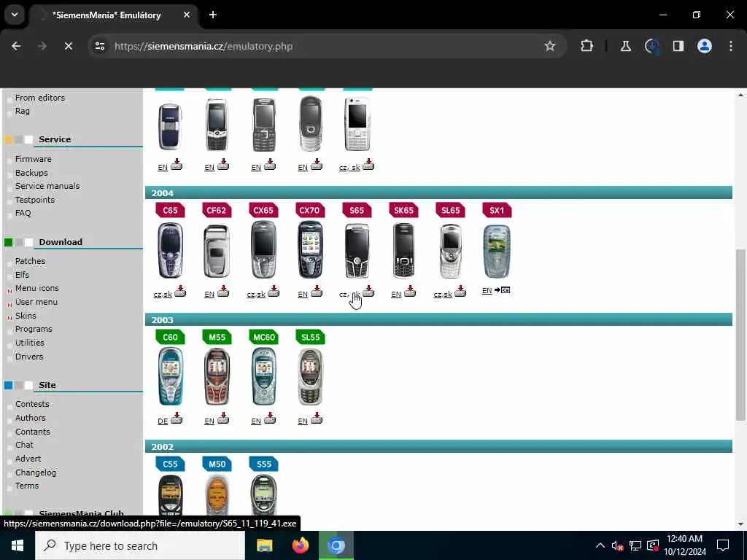Open the Firmware page in sidebar
Image resolution: width=747 pixels, height=560 pixels.
(x=34, y=159)
